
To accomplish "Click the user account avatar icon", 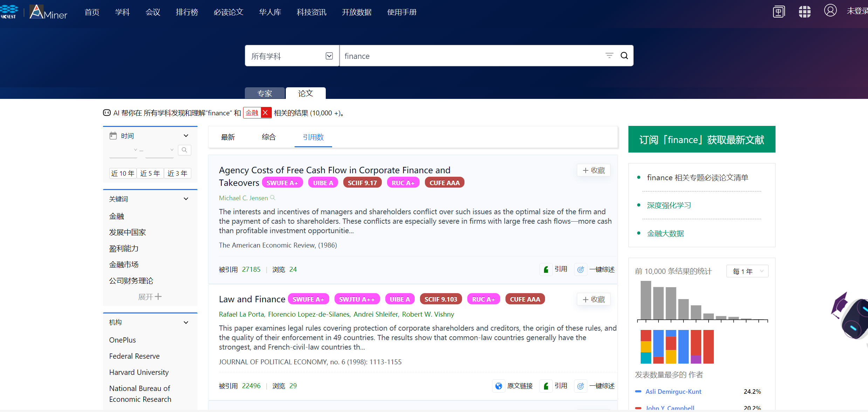I will (830, 11).
